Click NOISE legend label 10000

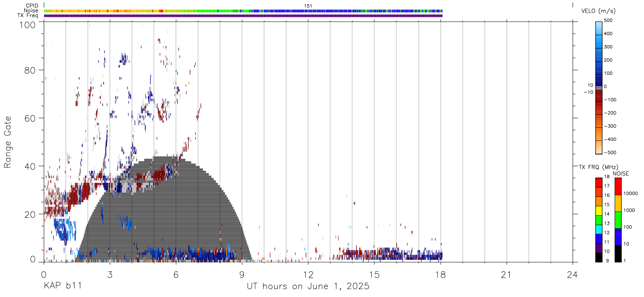(630, 194)
